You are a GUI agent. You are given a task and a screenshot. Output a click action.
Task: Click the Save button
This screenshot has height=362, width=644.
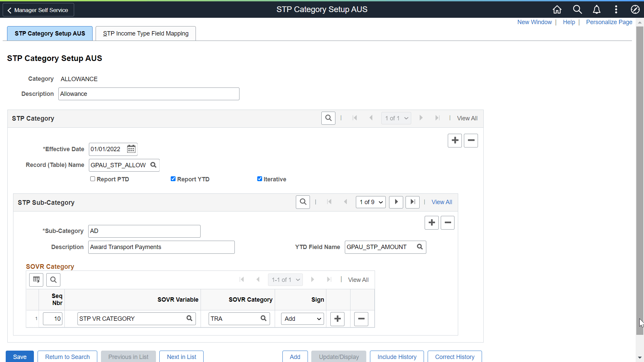19,357
